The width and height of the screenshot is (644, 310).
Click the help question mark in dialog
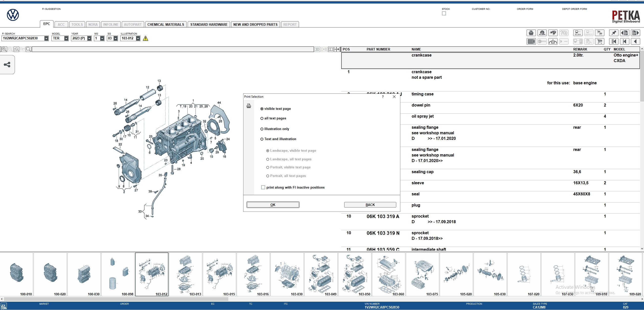point(383,97)
